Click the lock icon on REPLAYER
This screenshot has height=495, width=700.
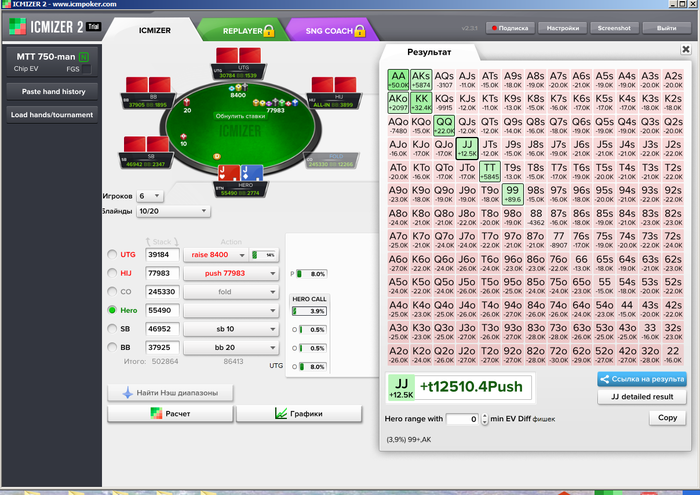269,31
